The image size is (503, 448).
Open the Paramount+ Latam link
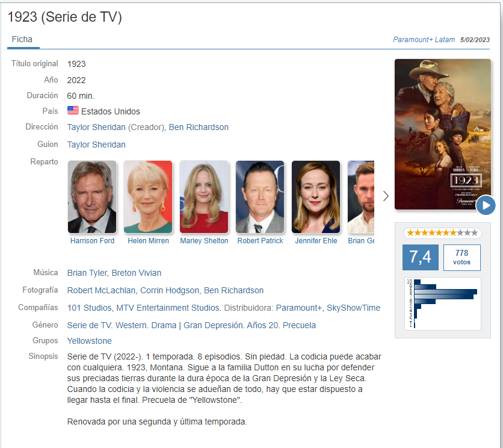pos(424,40)
